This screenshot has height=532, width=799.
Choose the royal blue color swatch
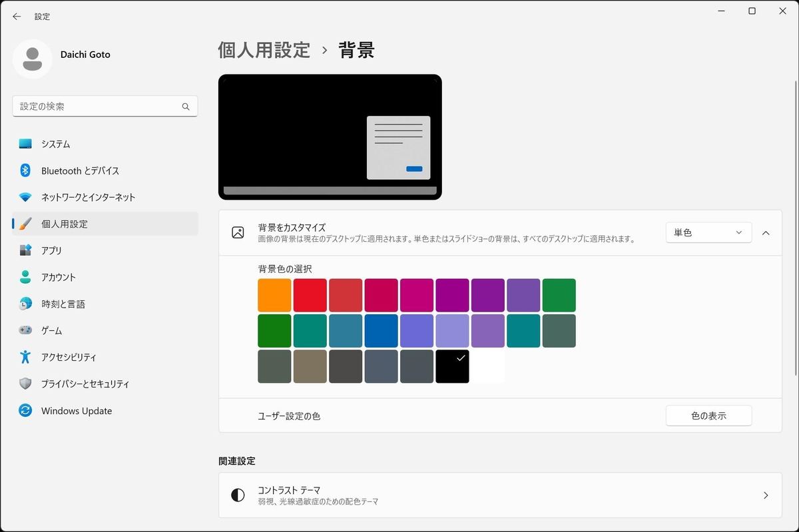[381, 331]
